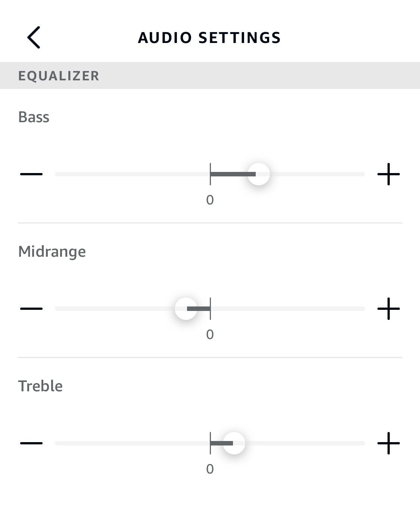
Task: Click the 0 label under Treble slider
Action: pos(210,469)
